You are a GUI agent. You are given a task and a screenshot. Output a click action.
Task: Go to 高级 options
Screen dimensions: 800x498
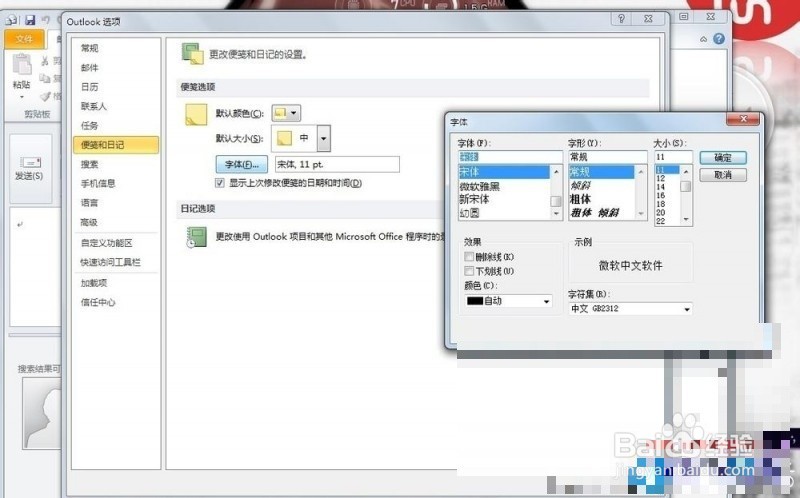pos(89,222)
